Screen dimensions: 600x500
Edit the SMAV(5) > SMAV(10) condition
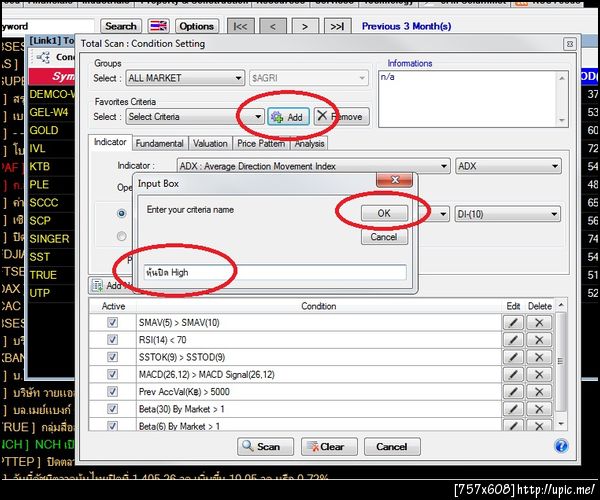point(513,322)
